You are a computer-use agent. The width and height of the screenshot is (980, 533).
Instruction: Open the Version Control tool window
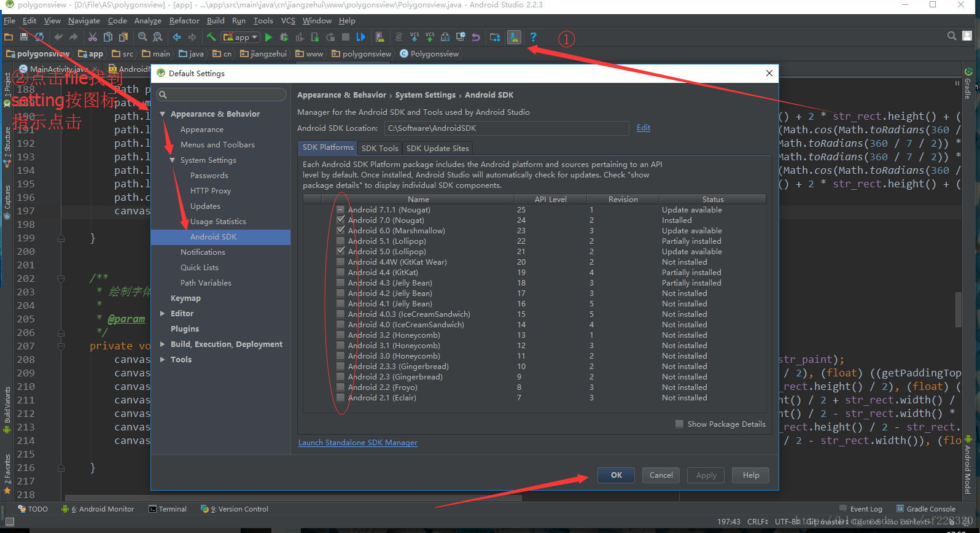tap(235, 509)
